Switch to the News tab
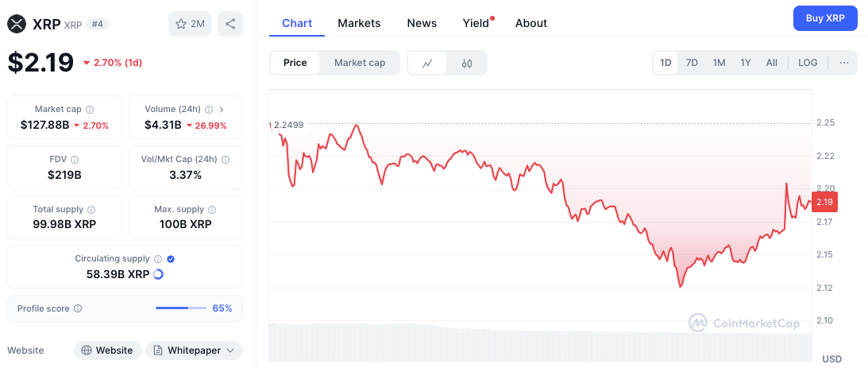 (422, 23)
